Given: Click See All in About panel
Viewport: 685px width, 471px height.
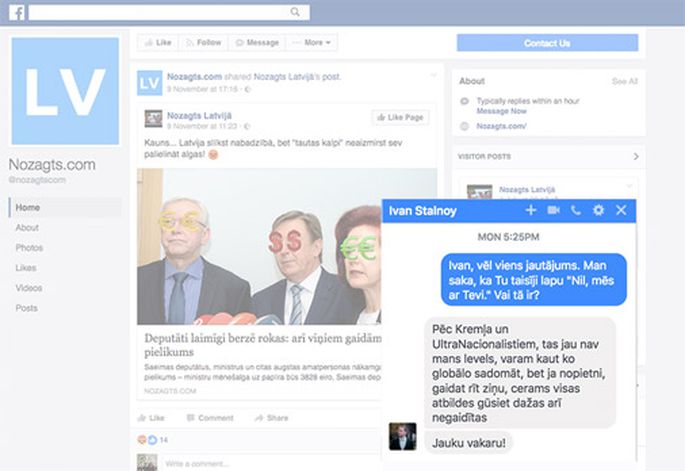Looking at the screenshot, I should point(624,81).
